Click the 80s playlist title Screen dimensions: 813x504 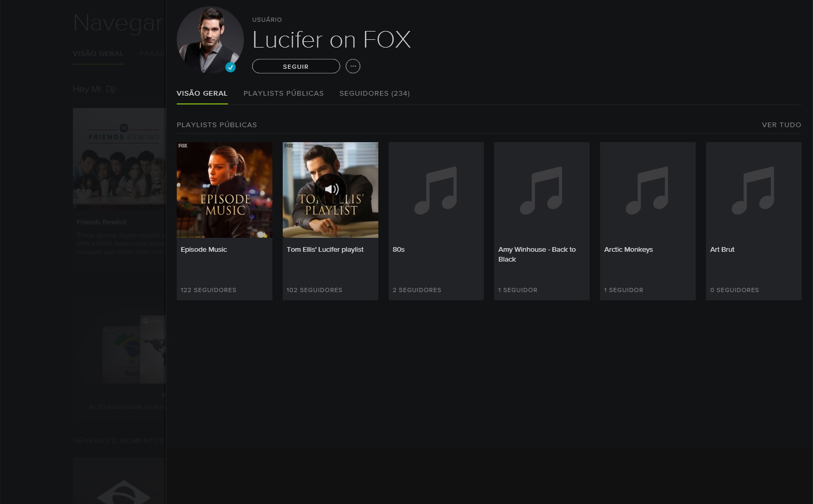tap(398, 249)
